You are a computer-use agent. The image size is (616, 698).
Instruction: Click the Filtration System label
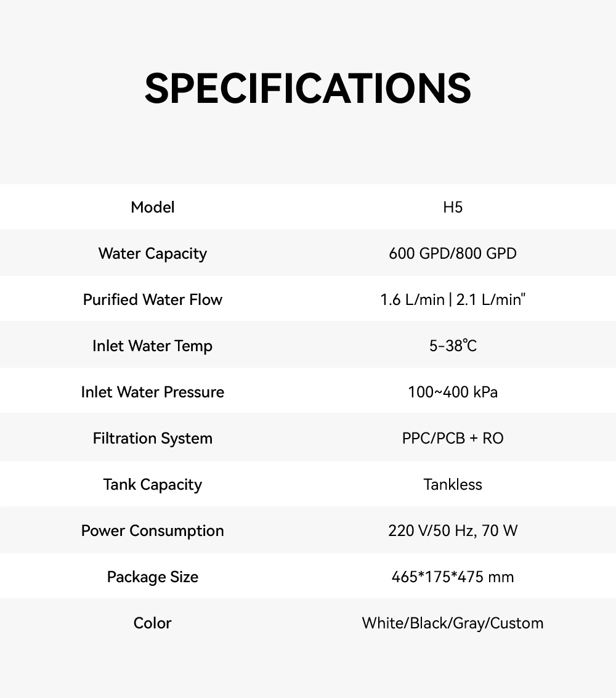coord(153,438)
